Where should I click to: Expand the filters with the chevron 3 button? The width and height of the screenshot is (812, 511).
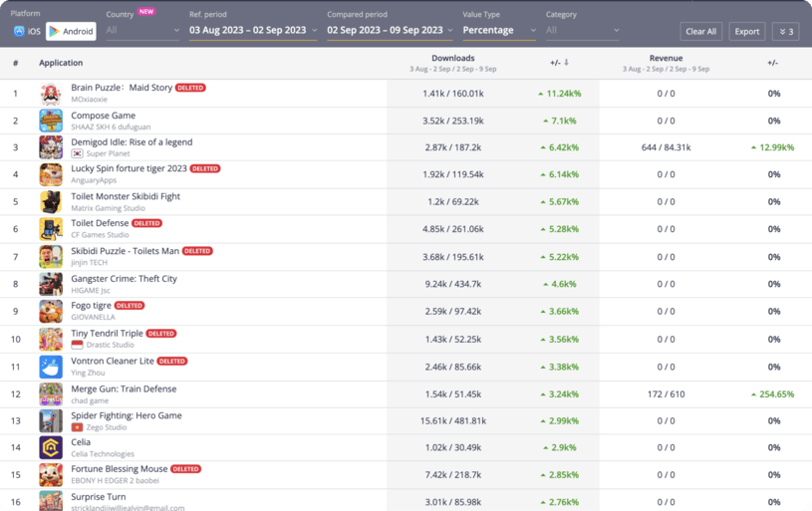pyautogui.click(x=785, y=32)
